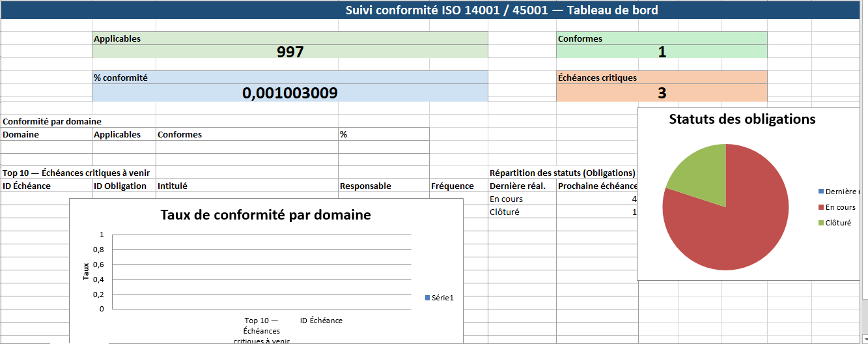Viewport: 868px width, 344px height.
Task: Click the Échéances critiques value 3
Action: point(662,93)
